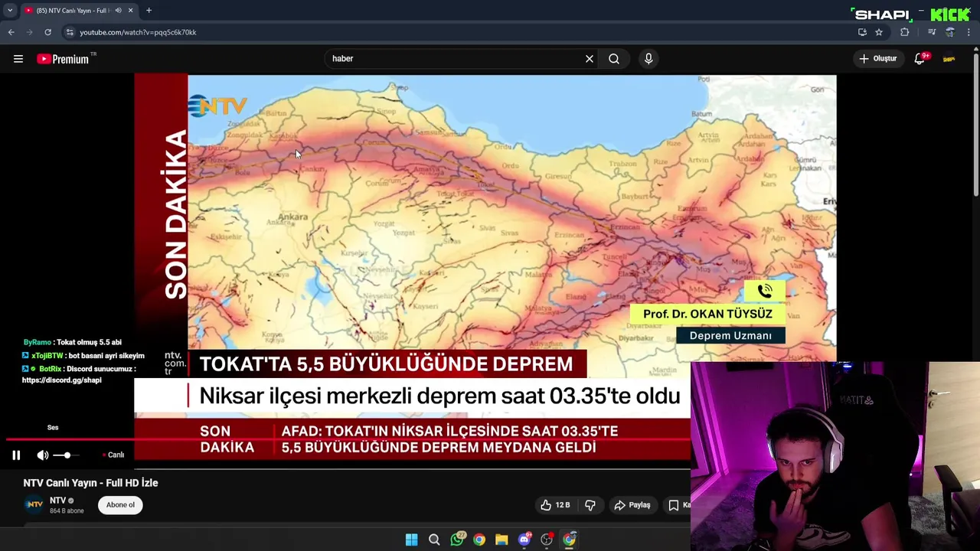Open the account avatar menu
This screenshot has height=551, width=980.
pos(949,59)
